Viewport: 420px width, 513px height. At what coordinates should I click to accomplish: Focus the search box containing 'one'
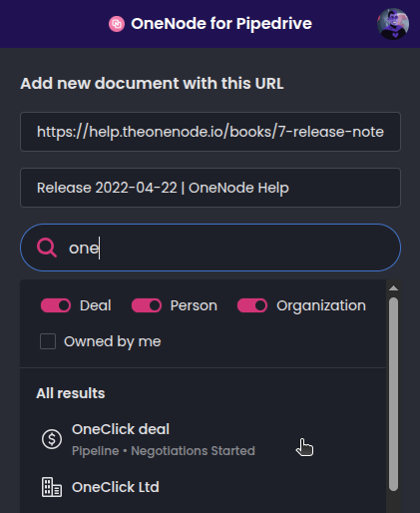click(210, 248)
